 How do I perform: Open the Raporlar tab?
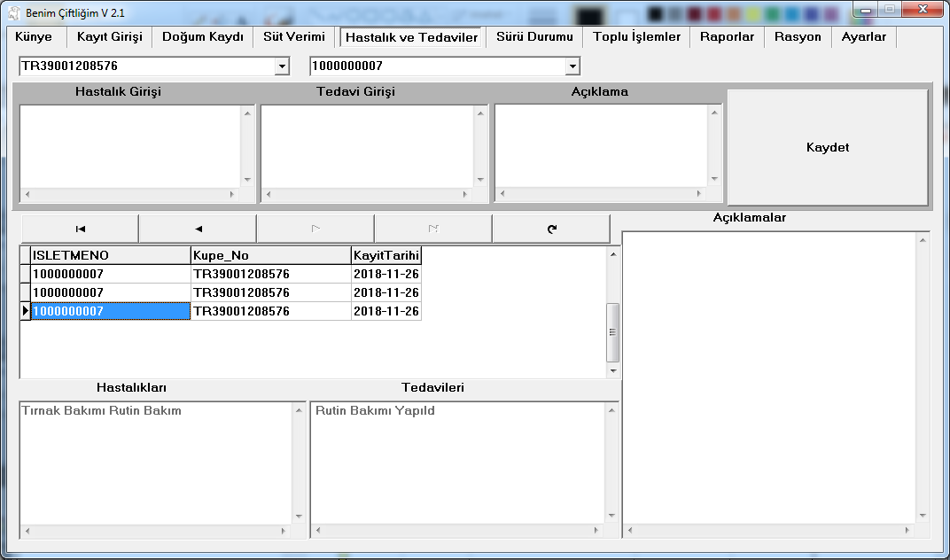pos(727,37)
